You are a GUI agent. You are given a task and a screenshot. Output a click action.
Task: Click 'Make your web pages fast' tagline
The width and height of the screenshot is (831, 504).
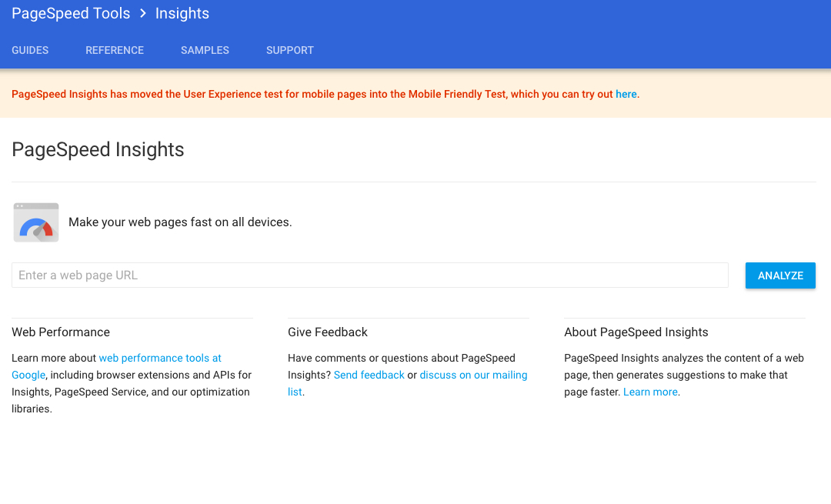(180, 222)
